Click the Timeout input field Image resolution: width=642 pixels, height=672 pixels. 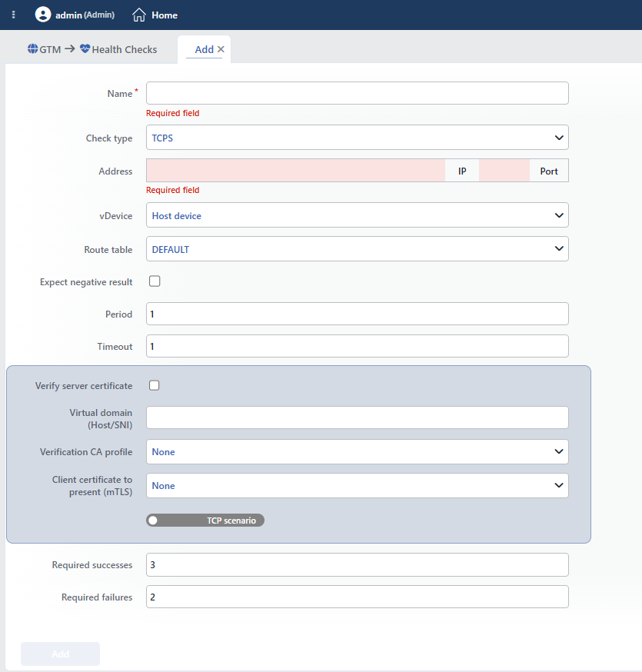[358, 346]
